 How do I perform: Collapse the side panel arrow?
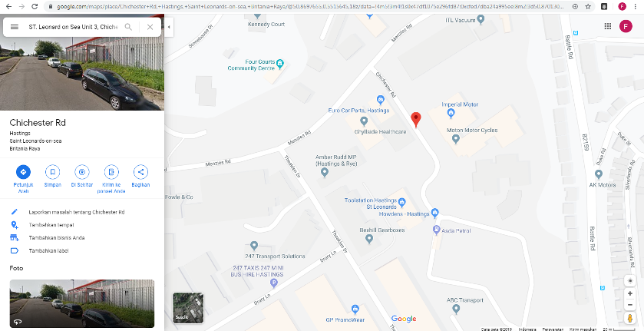coord(169,27)
